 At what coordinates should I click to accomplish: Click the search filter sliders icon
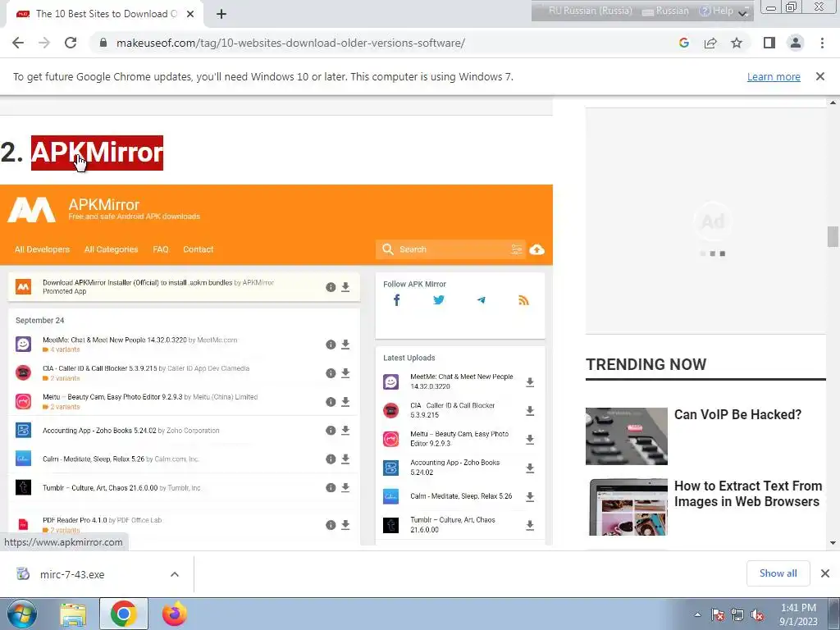(x=517, y=249)
